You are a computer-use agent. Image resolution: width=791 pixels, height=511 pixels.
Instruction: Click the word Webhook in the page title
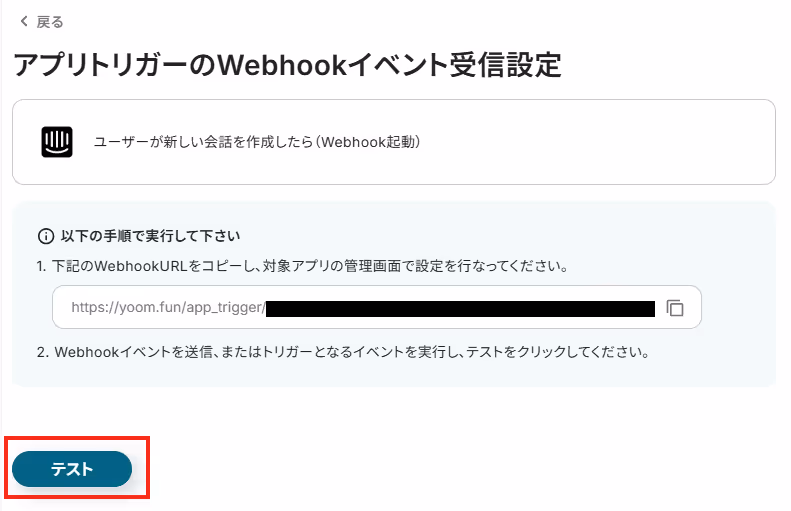pos(281,65)
